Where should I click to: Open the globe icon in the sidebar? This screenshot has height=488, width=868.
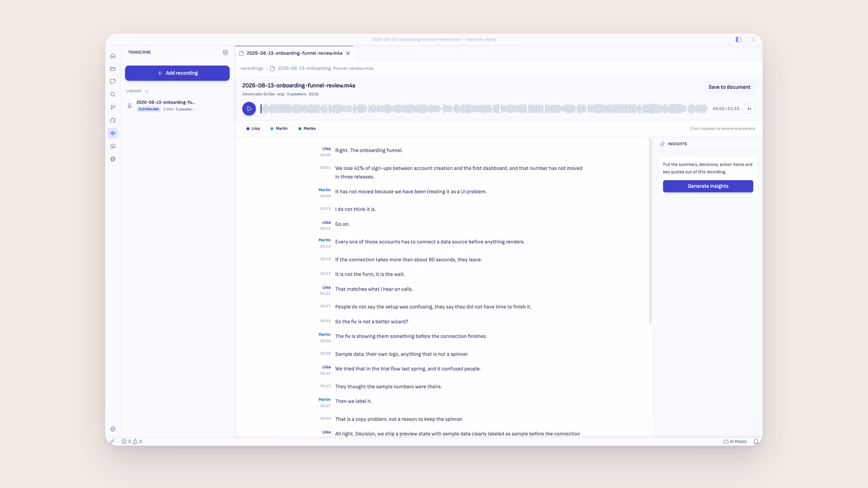point(113,159)
